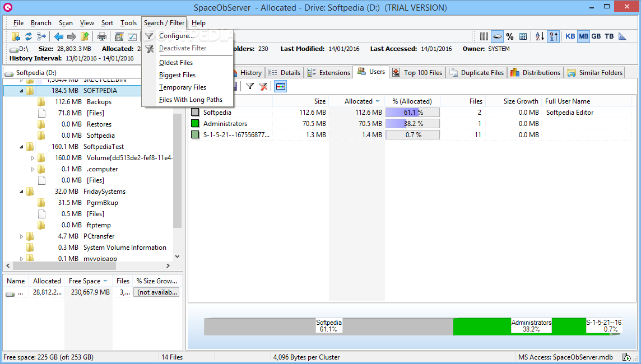
Task: Collapse the SoftpediaTest folder node
Action: [22, 147]
